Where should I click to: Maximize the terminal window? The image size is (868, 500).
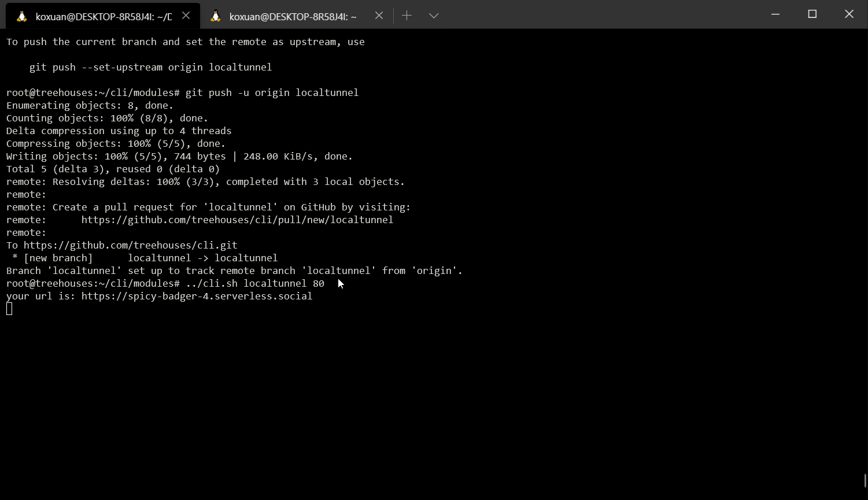click(812, 14)
